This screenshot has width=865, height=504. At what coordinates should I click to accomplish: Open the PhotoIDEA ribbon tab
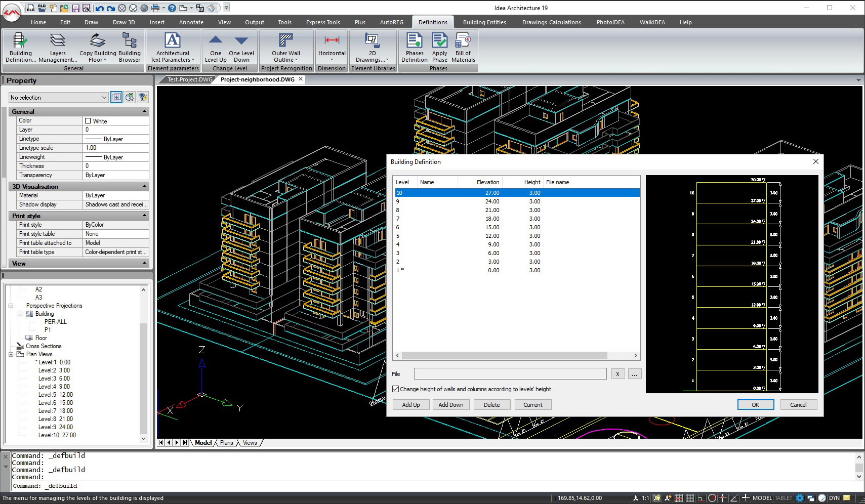tap(610, 22)
